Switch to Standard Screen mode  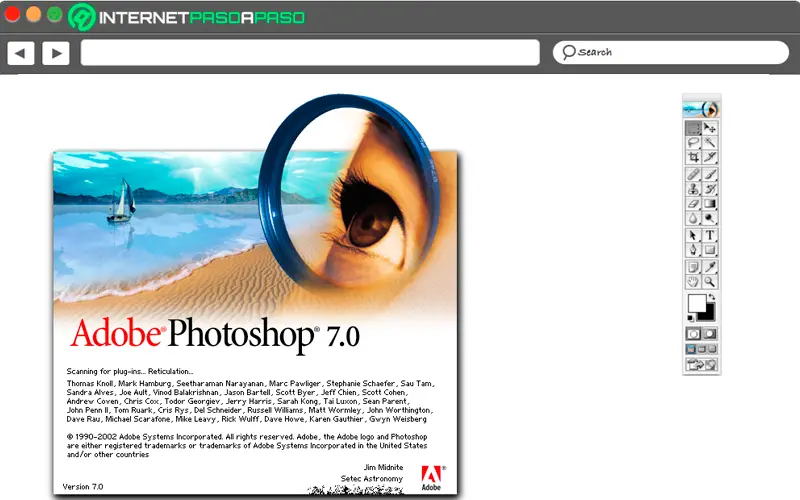[691, 349]
